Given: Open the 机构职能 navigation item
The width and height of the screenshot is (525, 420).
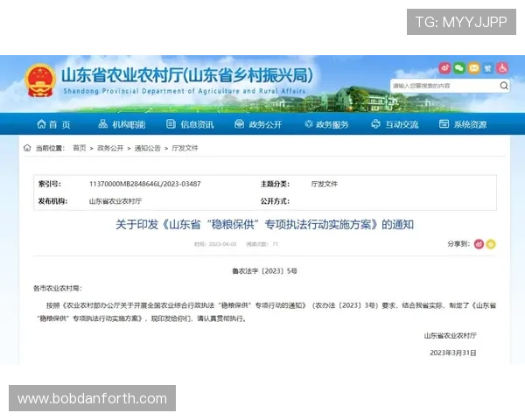Looking at the screenshot, I should 122,124.
